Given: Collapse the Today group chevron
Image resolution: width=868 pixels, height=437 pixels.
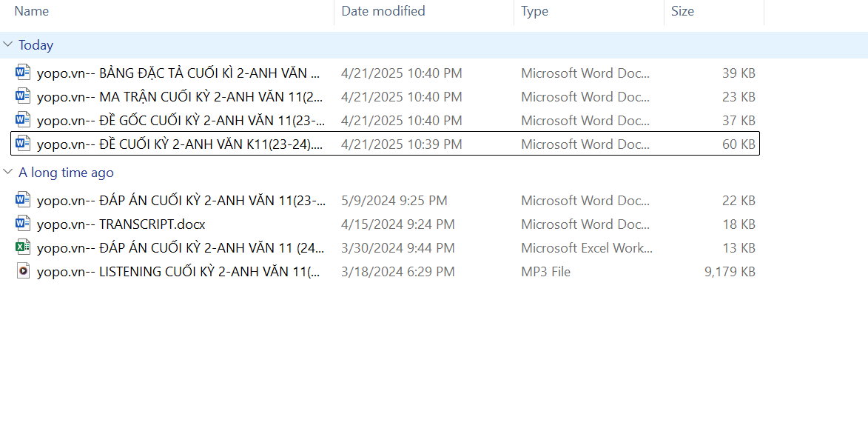Looking at the screenshot, I should (8, 44).
